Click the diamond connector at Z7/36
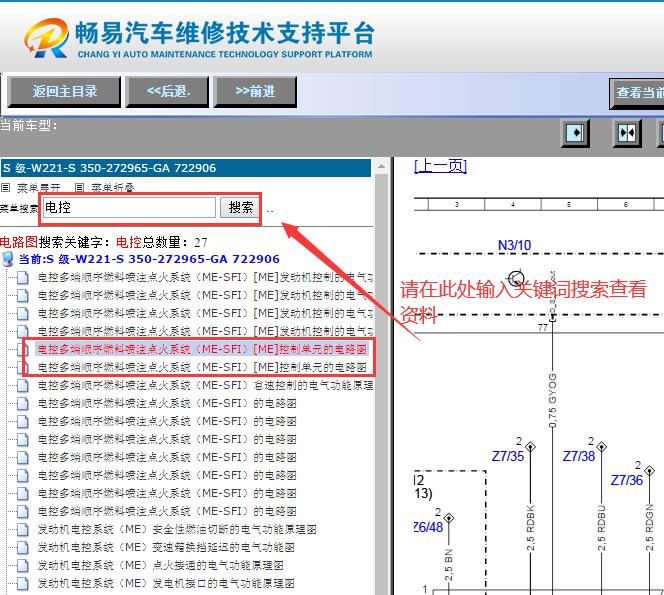The image size is (664, 595). (x=649, y=470)
